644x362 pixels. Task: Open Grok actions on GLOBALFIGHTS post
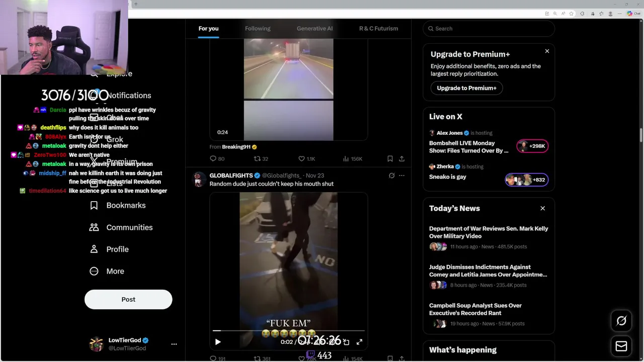click(391, 175)
